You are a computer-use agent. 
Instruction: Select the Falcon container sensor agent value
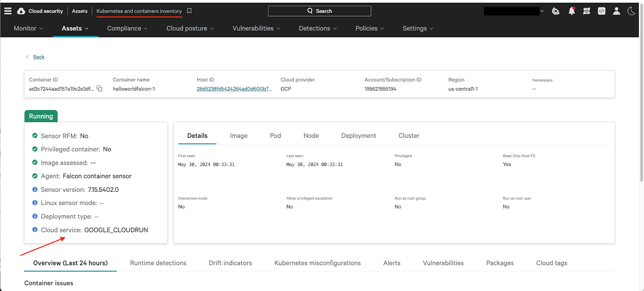[97, 176]
